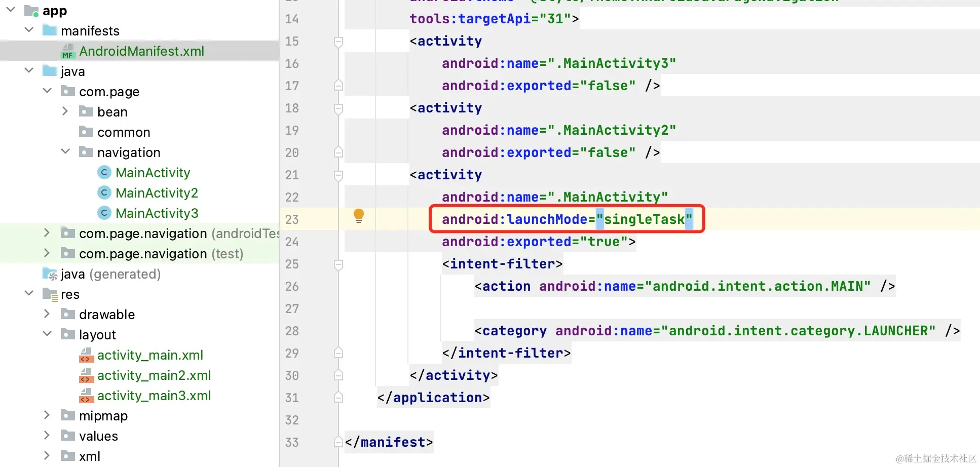Collapse the app module tree node
Screen dimensions: 980x467
11,10
